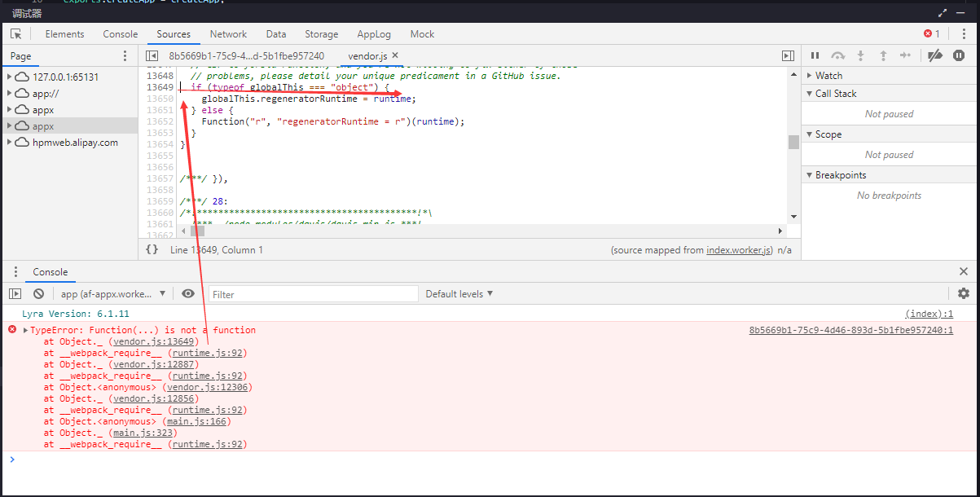Click the red error count badge
The height and width of the screenshot is (497, 980).
point(932,33)
